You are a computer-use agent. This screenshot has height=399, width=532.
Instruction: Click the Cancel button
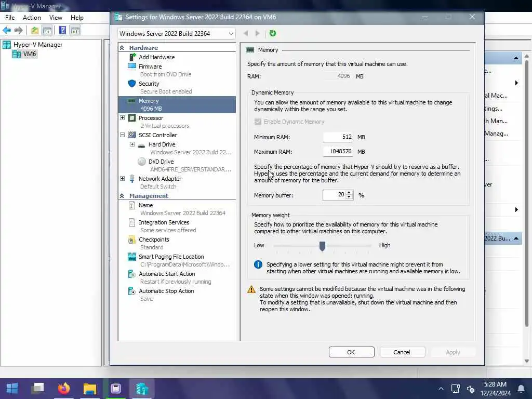[402, 352]
